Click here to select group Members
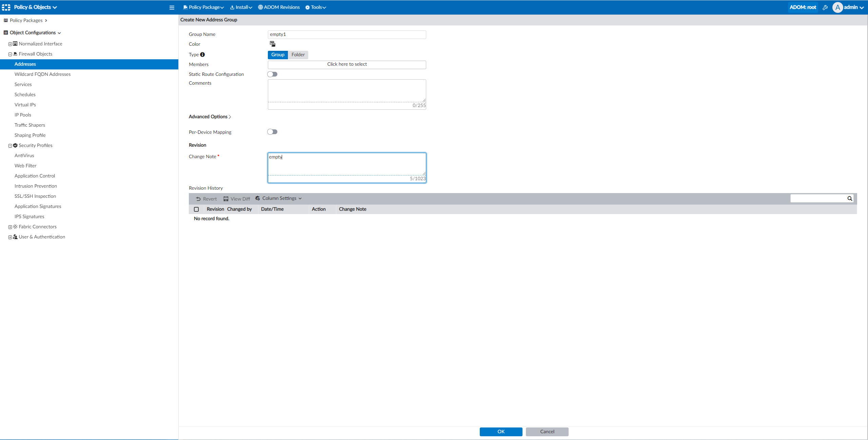 [347, 64]
